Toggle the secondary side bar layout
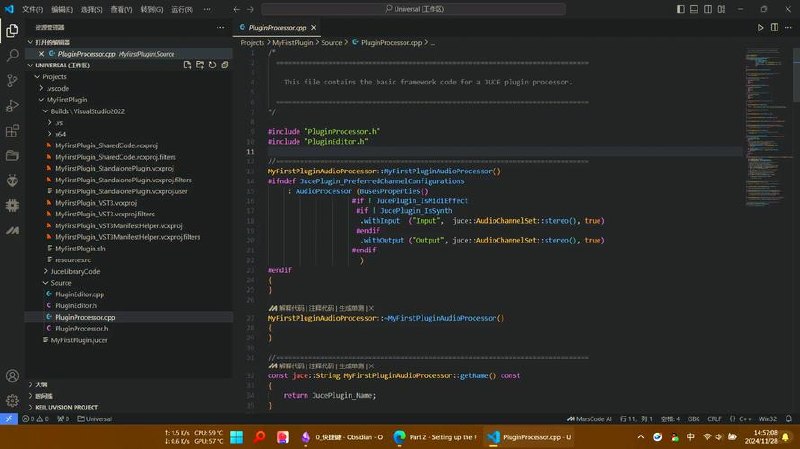This screenshot has width=800, height=449. (708, 9)
